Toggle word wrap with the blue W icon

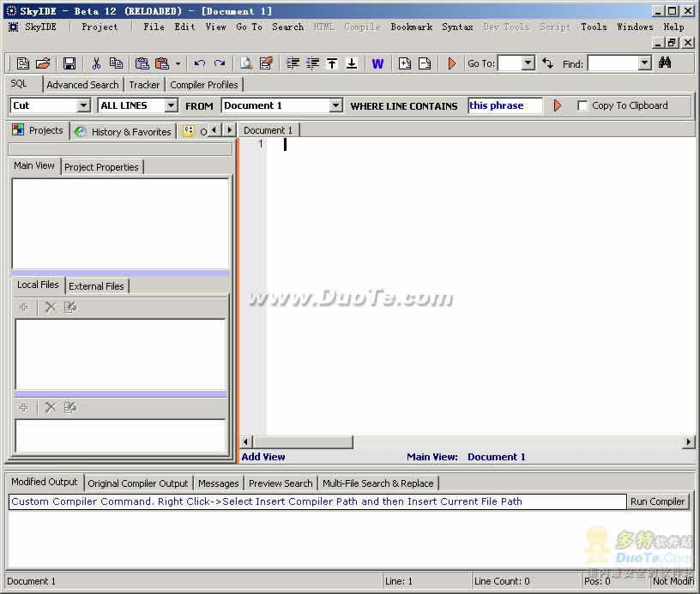click(377, 63)
